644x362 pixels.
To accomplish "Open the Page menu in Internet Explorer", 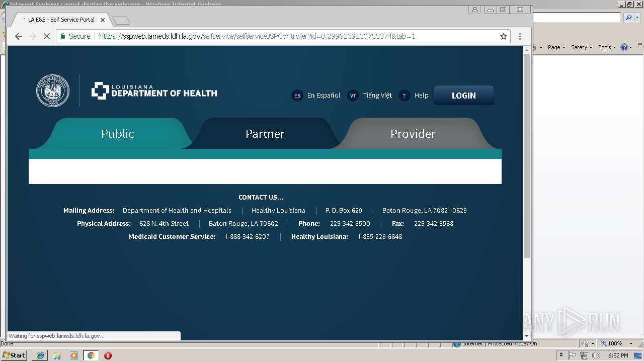I will (556, 47).
